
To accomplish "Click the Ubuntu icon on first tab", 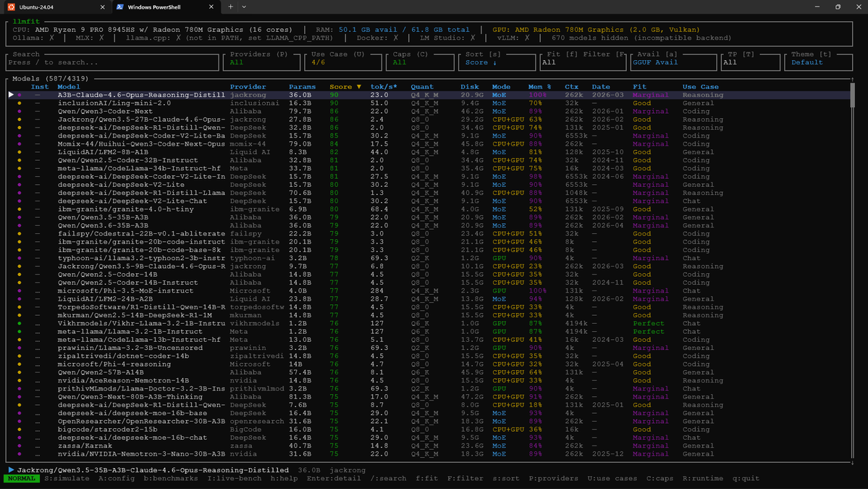I will pos(11,7).
